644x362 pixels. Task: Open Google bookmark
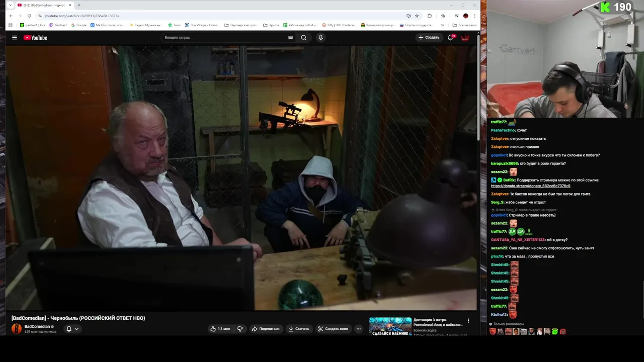[x=79, y=25]
